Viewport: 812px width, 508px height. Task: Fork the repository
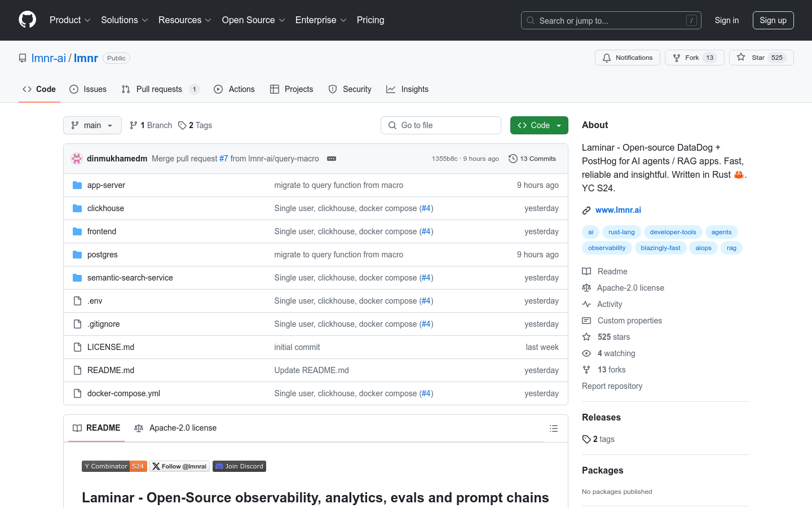[694, 58]
